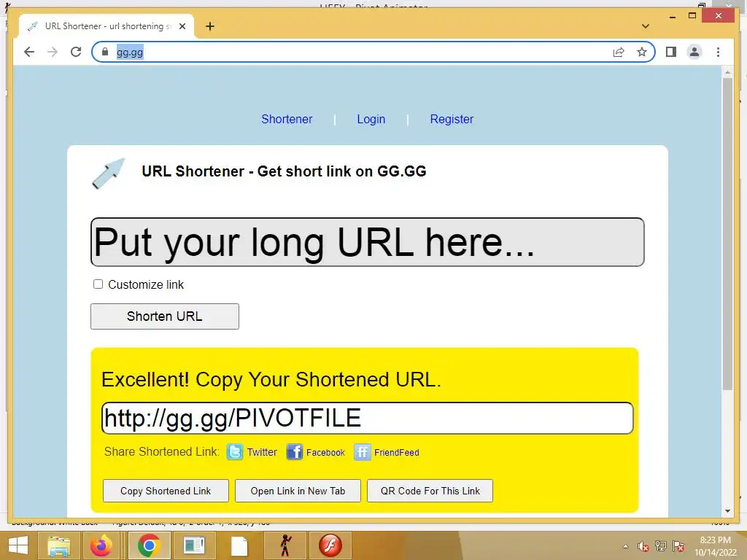Open the Login link
This screenshot has height=560, width=747.
pyautogui.click(x=371, y=119)
